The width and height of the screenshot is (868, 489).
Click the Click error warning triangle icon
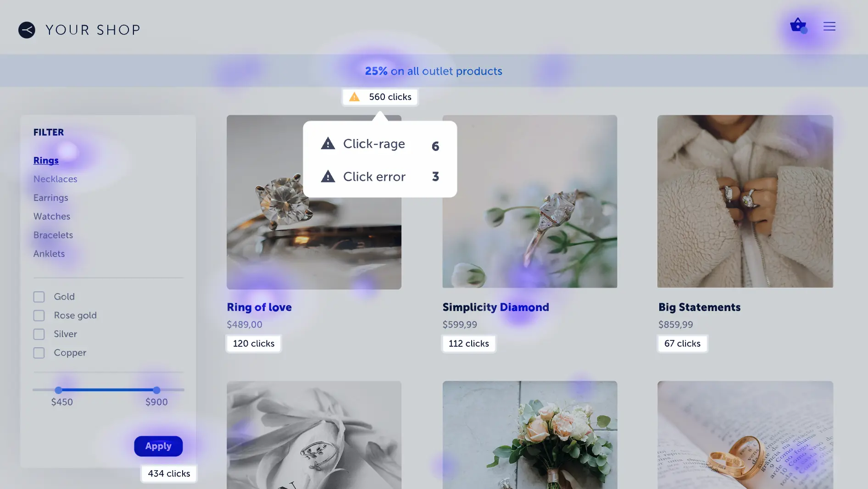[x=328, y=176]
